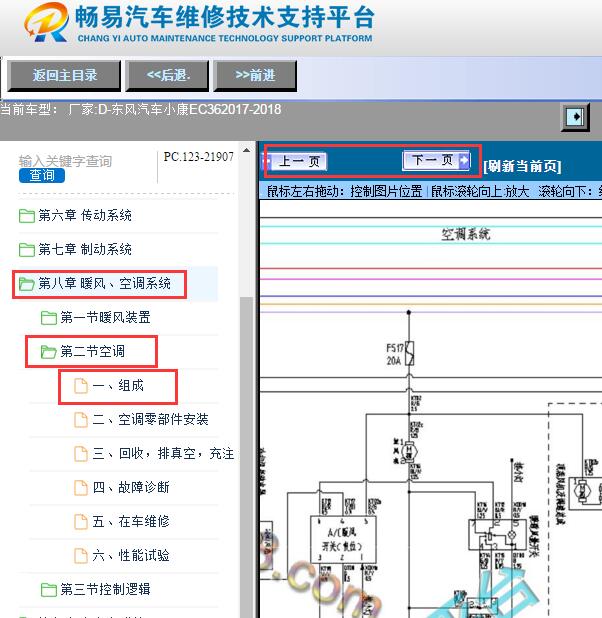The image size is (602, 618).
Task: Click folder icon of 第一节暖风装置
Action: (49, 318)
